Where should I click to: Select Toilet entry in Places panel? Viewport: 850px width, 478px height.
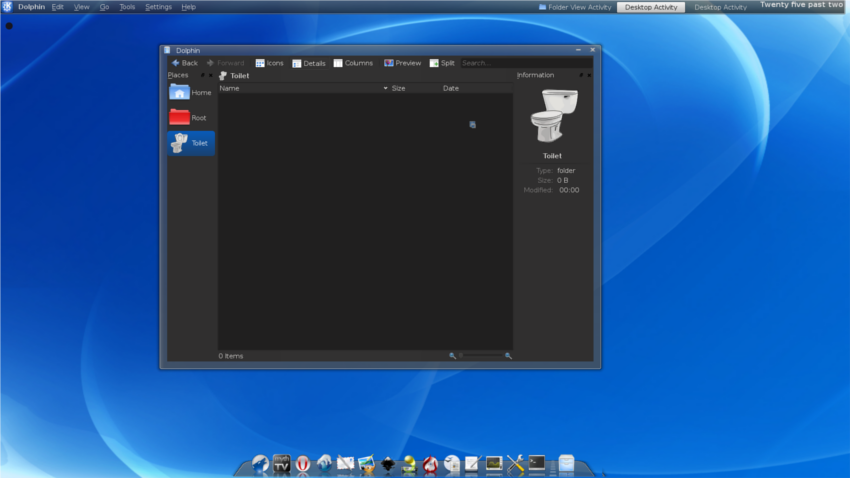coord(190,143)
